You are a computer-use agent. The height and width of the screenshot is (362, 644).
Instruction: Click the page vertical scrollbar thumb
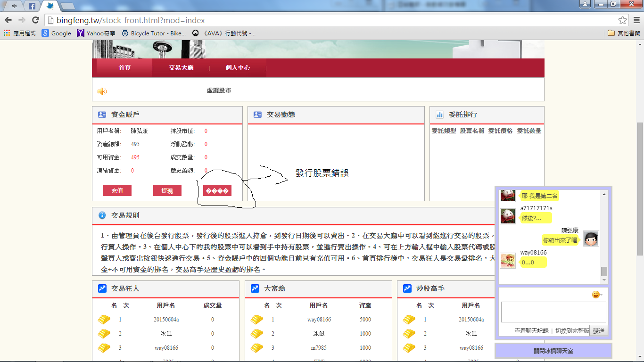point(640,189)
